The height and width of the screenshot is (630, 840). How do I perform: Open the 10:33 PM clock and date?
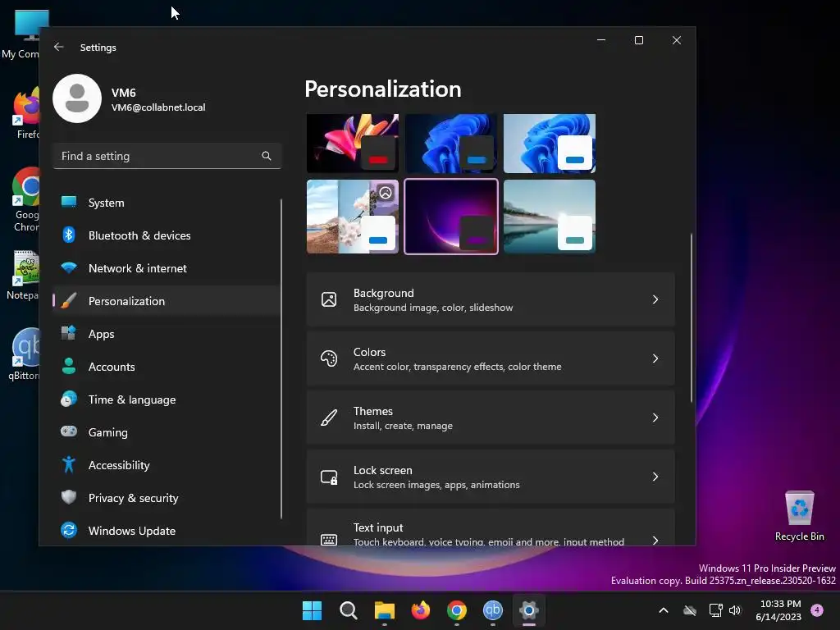[x=779, y=610]
